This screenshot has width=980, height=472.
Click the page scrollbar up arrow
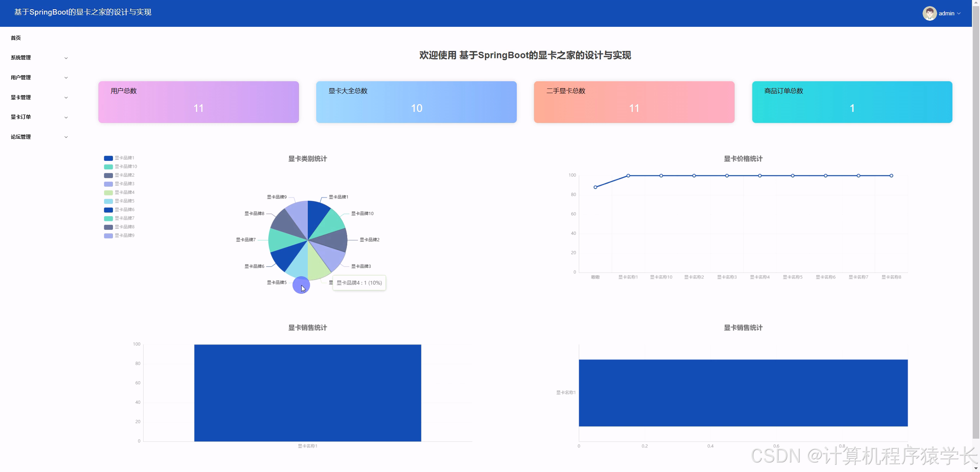[x=977, y=3]
